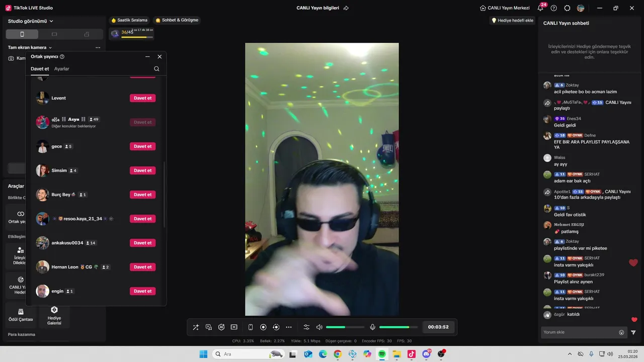Mute the microphone icon
This screenshot has width=644, height=362.
[372, 327]
